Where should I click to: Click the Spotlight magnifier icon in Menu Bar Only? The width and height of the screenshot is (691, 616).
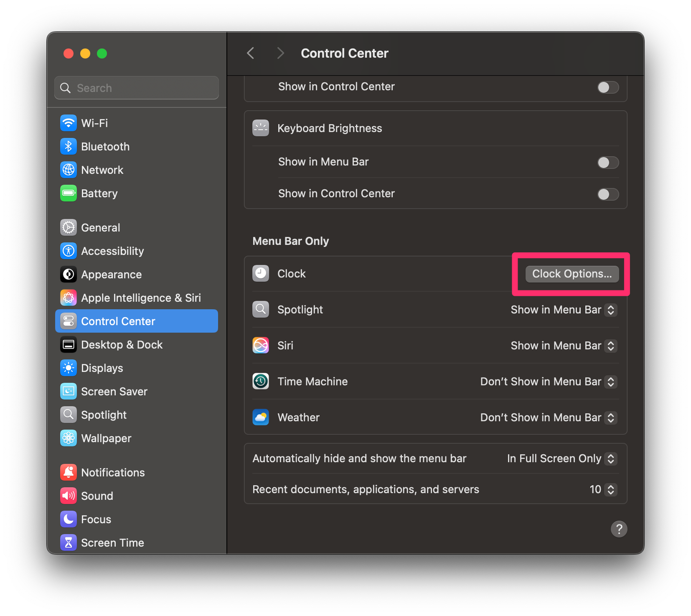pyautogui.click(x=261, y=309)
